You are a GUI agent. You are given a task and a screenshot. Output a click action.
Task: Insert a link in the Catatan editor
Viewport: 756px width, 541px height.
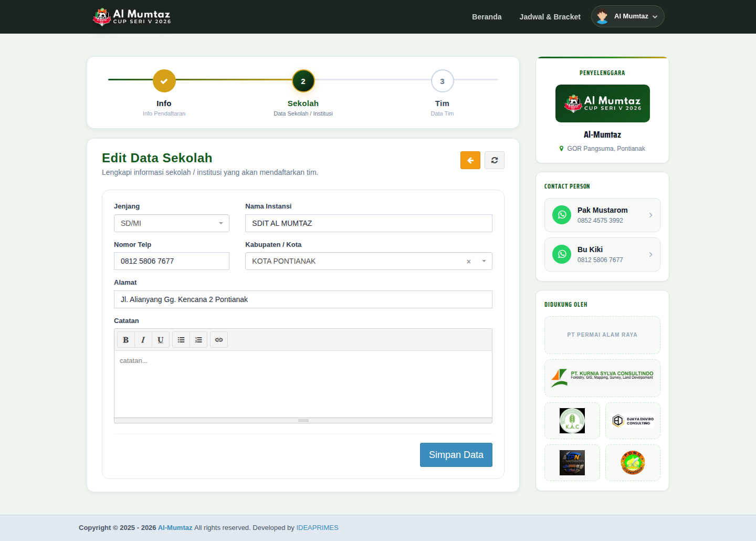point(219,340)
